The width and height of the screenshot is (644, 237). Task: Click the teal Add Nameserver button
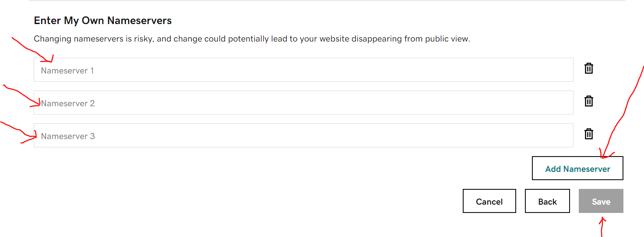(x=577, y=168)
